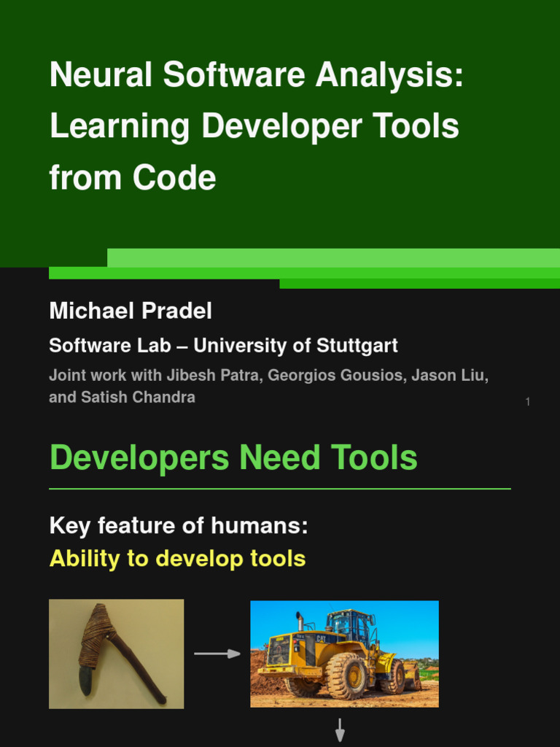Viewport: 560px width, 747px height.
Task: Click the title line 'Learning Developer Tools'
Action: pyautogui.click(x=254, y=127)
